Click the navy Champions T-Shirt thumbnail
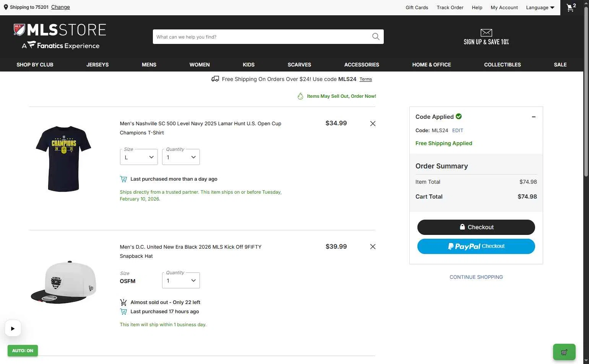 pyautogui.click(x=63, y=159)
